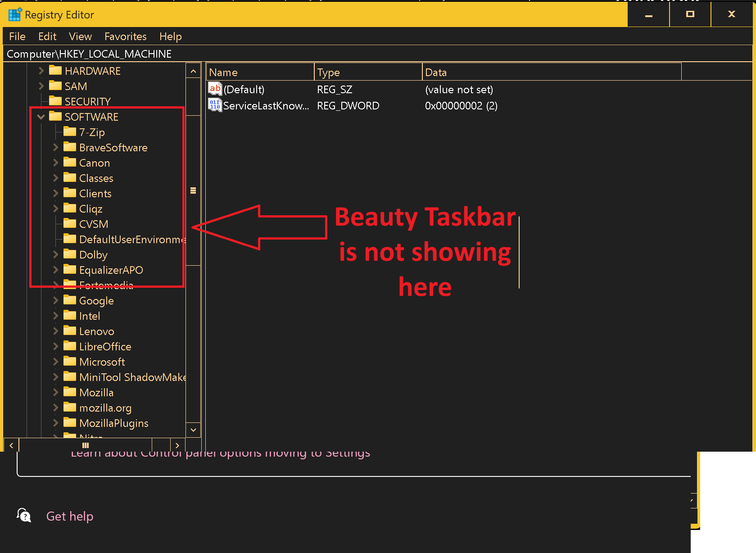Click the tree horizontal scrollbar thumb

click(x=86, y=445)
